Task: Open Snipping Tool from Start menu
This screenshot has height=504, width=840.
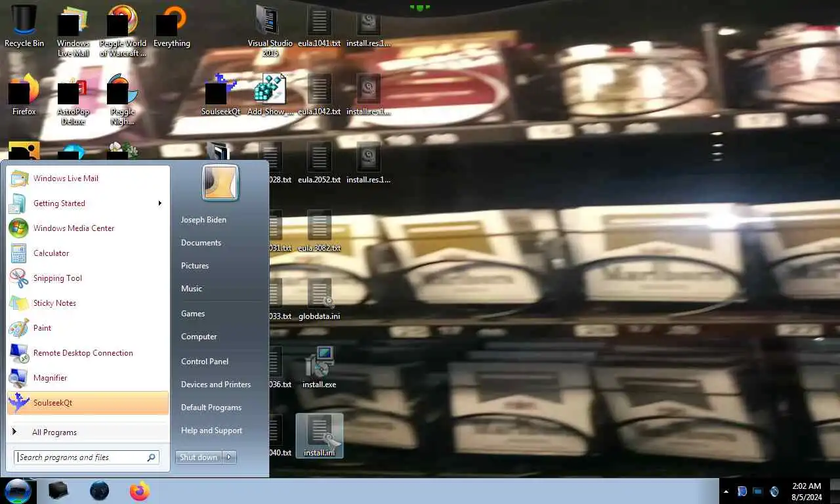Action: [x=88, y=278]
